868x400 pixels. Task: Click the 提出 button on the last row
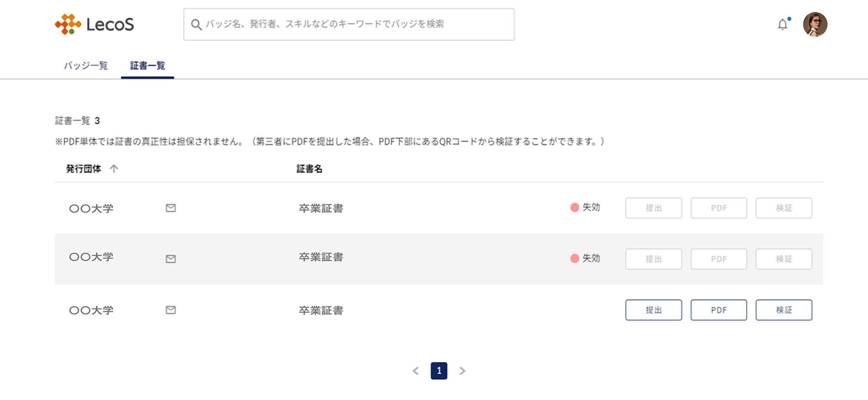pos(653,310)
